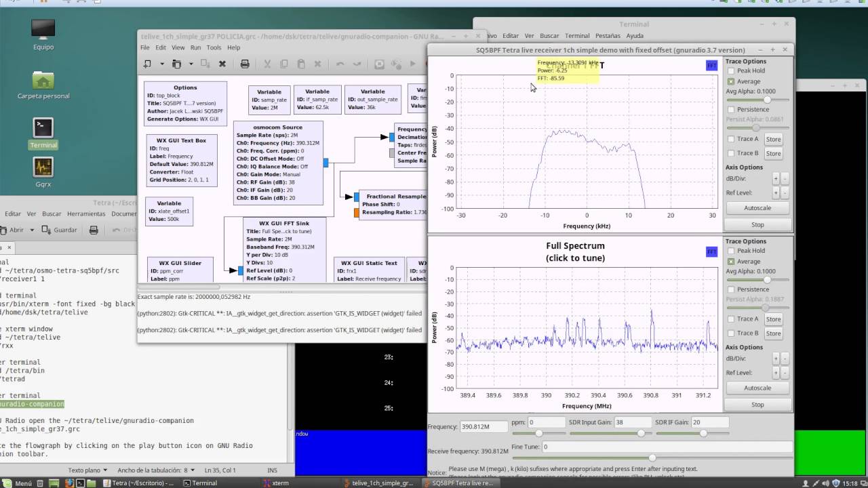
Task: Open the Pestañas menu in the Terminal window
Action: point(608,36)
